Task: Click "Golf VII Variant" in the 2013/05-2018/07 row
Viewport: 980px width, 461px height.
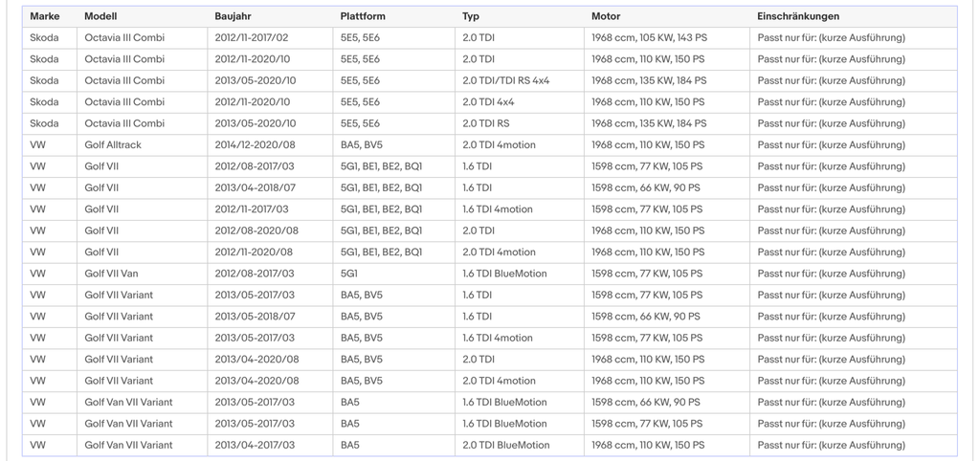Action: [119, 316]
